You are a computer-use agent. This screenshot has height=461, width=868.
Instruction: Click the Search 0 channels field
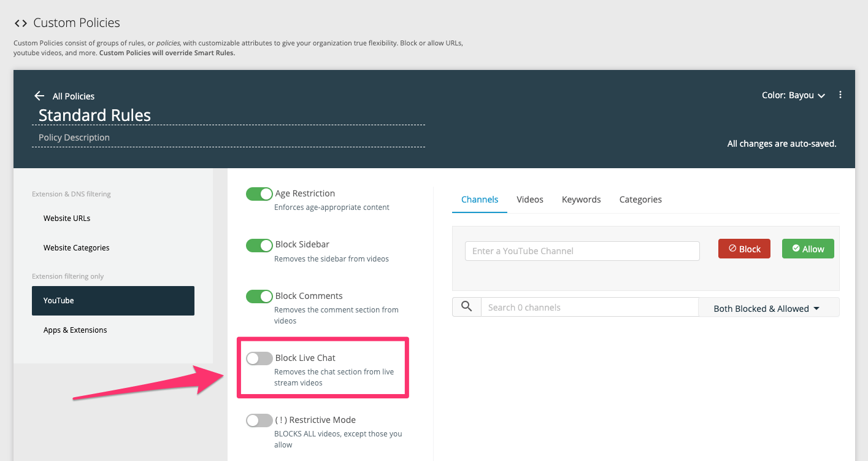point(590,308)
